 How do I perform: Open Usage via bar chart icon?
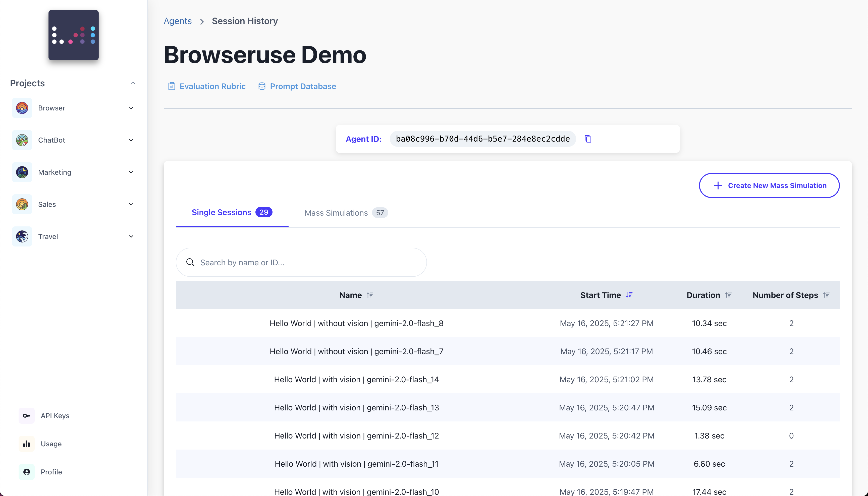tap(27, 444)
